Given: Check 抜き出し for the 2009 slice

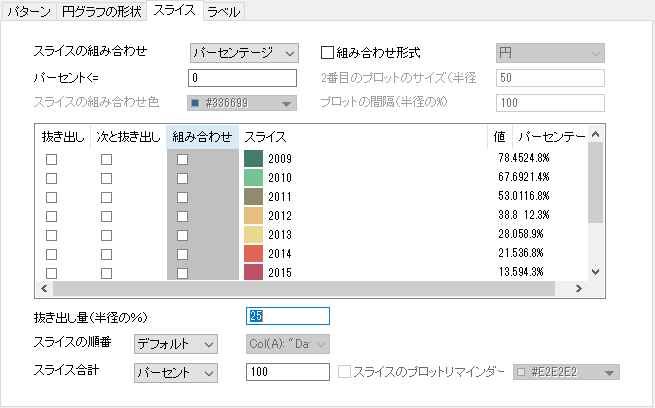Looking at the screenshot, I should (x=51, y=159).
